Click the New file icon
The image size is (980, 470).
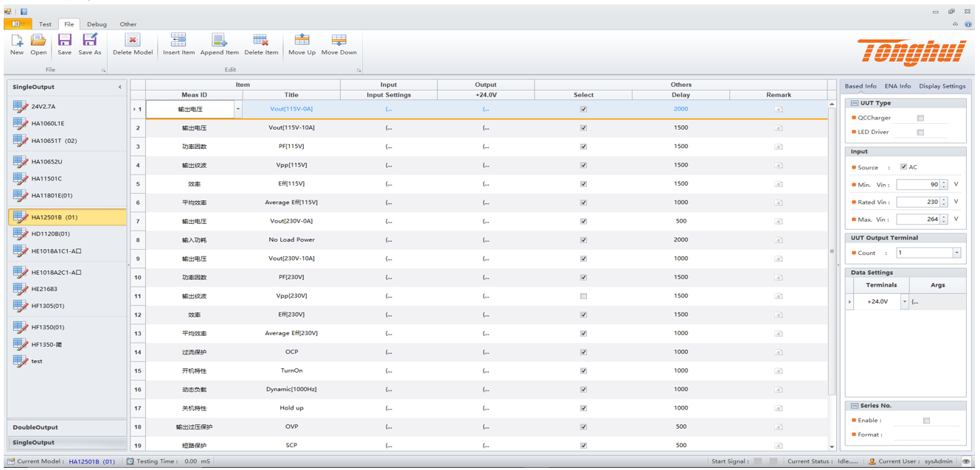click(17, 41)
